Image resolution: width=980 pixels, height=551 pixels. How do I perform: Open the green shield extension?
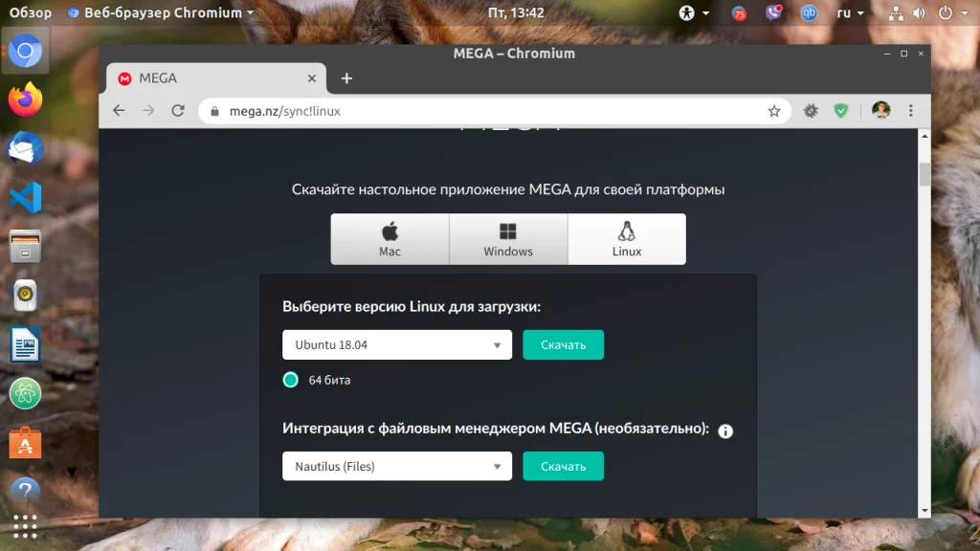(841, 111)
